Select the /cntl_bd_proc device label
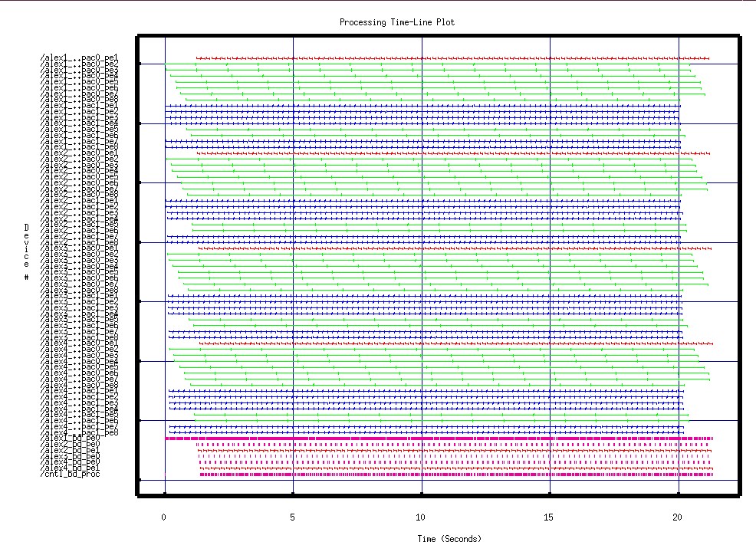 pos(71,475)
